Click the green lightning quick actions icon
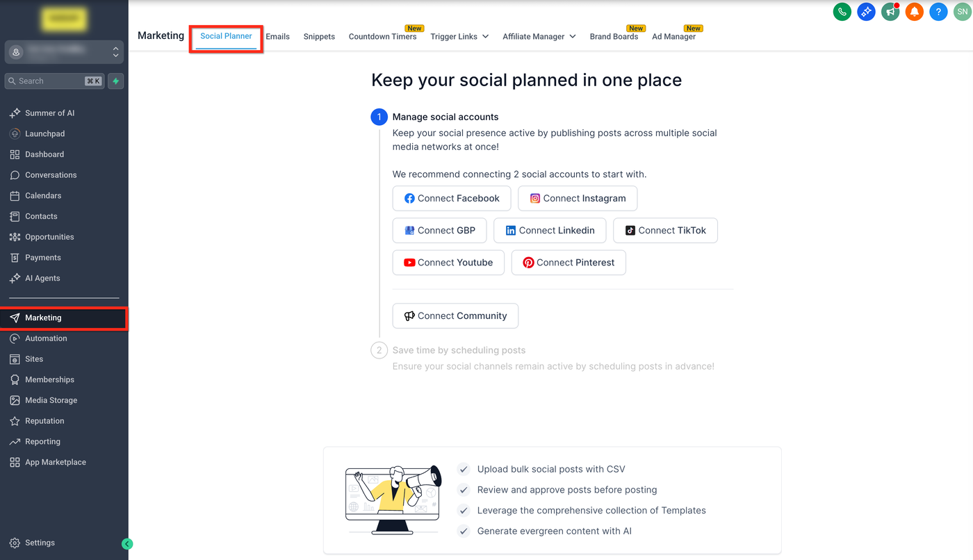The width and height of the screenshot is (973, 560). (x=116, y=81)
